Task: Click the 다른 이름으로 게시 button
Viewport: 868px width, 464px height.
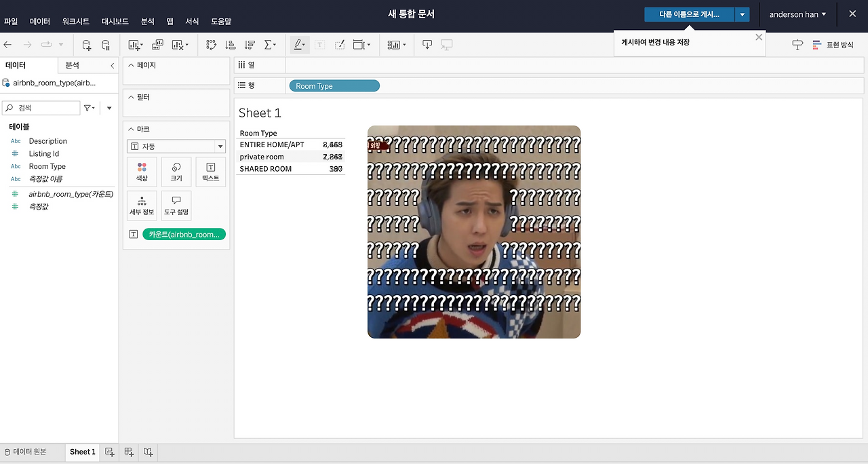Action: coord(689,14)
